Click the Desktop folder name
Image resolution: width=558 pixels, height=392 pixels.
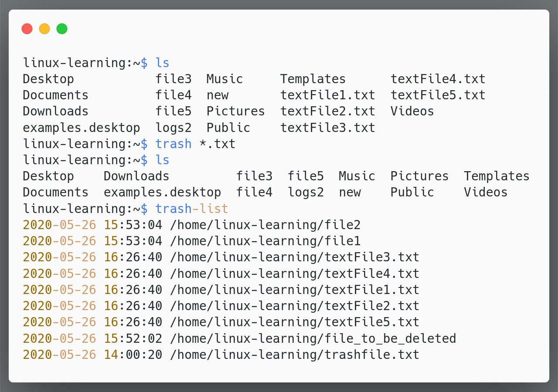click(48, 79)
